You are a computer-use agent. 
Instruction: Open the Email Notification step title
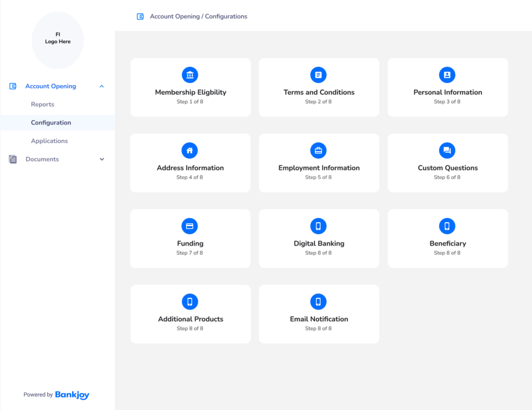pyautogui.click(x=319, y=319)
